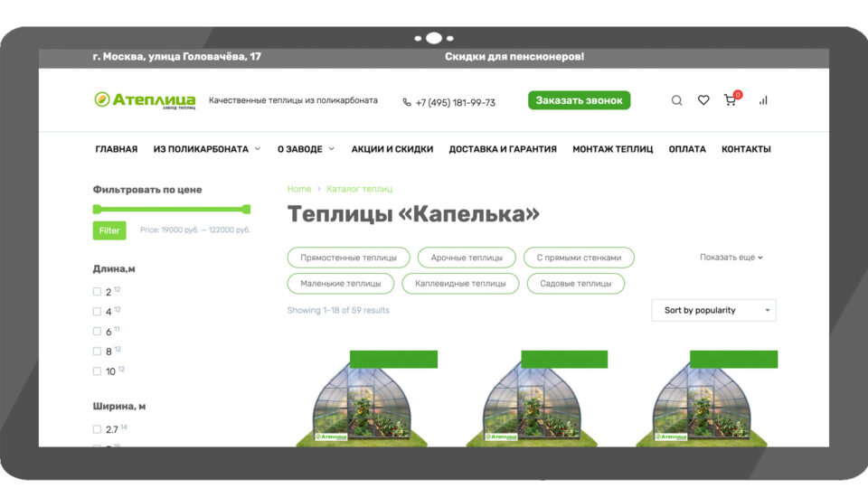
Task: Select the Прямостенные теплицы tag
Action: pyautogui.click(x=349, y=258)
